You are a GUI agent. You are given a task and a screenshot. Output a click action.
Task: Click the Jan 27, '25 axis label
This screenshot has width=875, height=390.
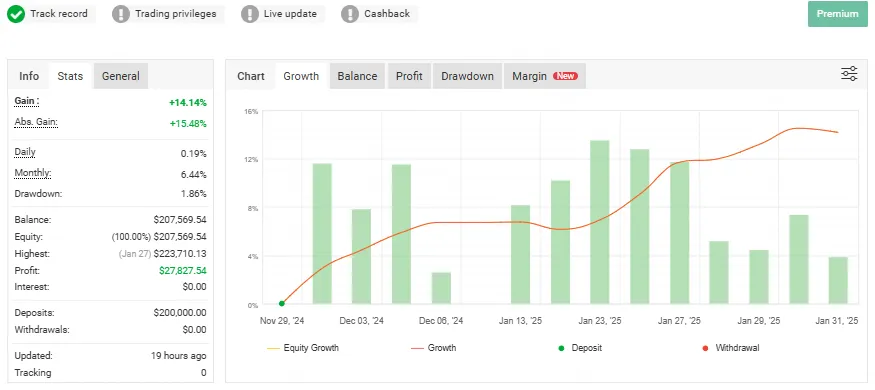point(679,321)
